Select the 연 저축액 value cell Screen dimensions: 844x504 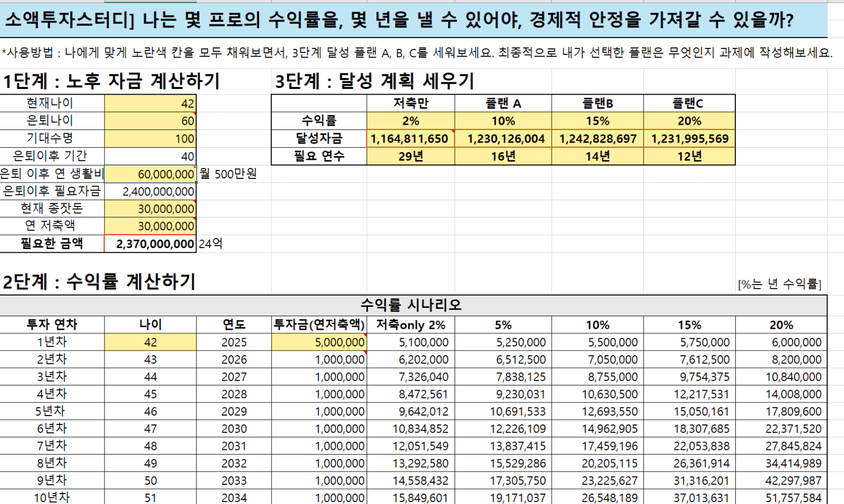[x=150, y=226]
